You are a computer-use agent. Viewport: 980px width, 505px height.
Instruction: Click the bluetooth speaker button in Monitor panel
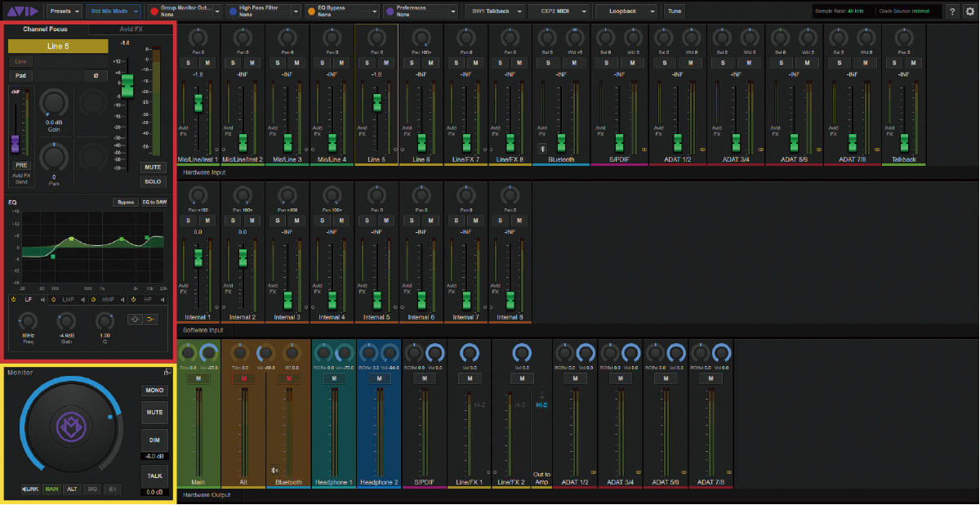[x=114, y=489]
